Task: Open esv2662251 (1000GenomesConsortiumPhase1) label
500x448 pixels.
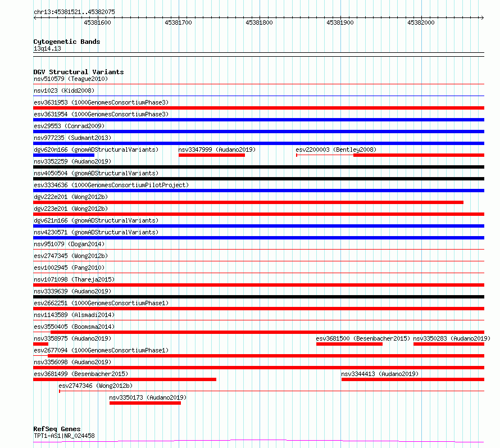Action: pyautogui.click(x=101, y=303)
